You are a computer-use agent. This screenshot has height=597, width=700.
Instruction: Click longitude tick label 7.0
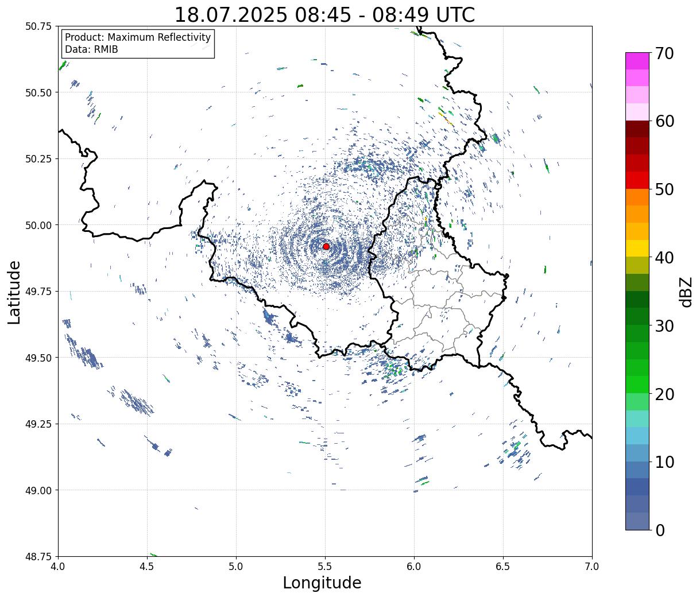pyautogui.click(x=592, y=567)
